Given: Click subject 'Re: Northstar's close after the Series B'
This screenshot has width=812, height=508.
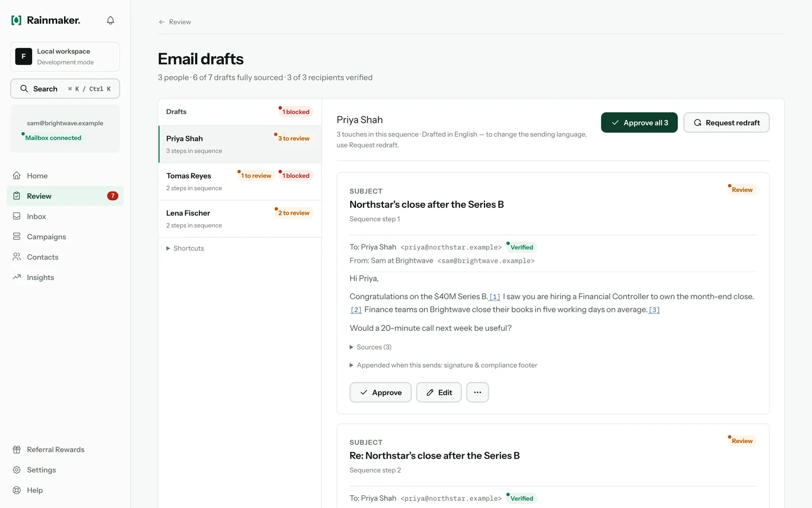Looking at the screenshot, I should 434,456.
